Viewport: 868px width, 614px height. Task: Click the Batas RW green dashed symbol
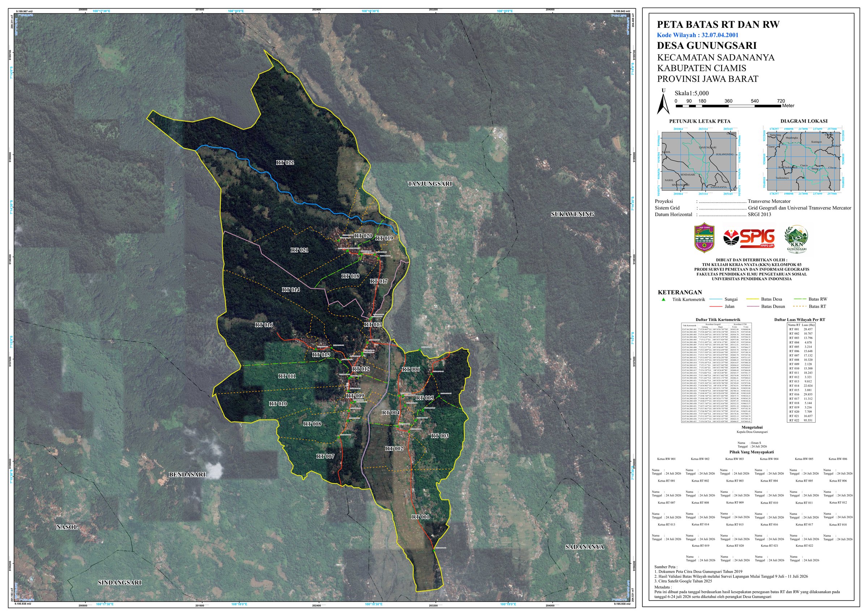click(799, 299)
